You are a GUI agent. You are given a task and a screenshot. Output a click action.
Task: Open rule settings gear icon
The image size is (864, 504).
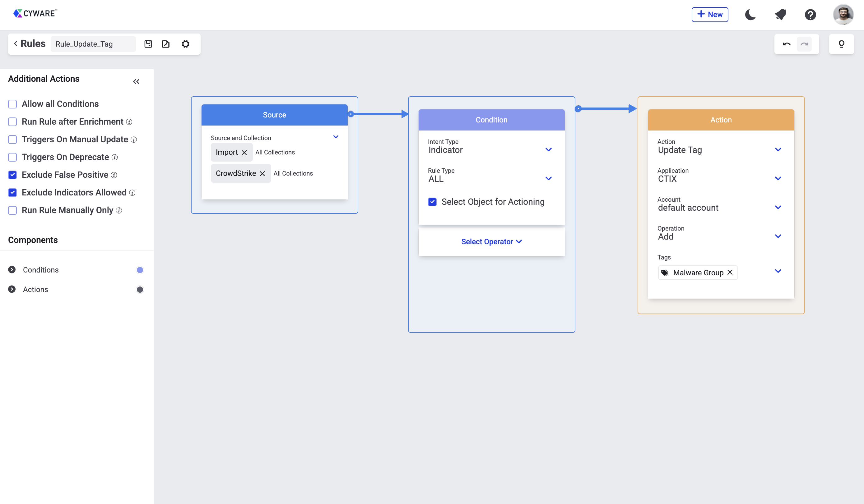click(185, 44)
